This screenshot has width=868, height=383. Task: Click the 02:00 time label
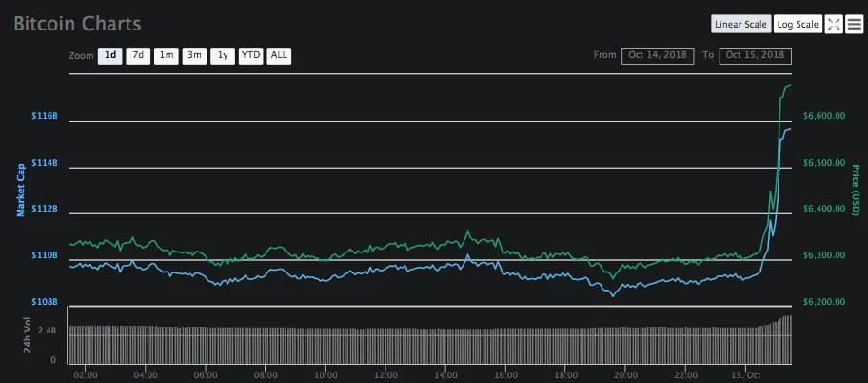click(87, 374)
